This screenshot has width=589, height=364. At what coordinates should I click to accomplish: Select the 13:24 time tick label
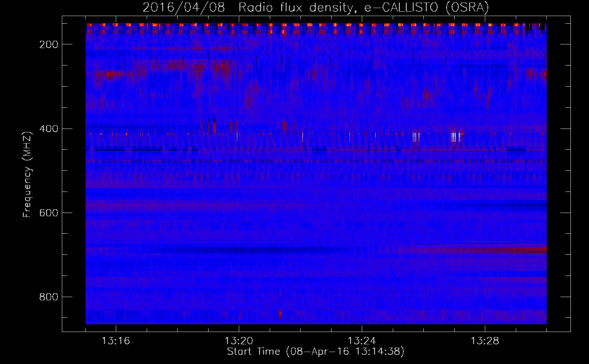362,341
